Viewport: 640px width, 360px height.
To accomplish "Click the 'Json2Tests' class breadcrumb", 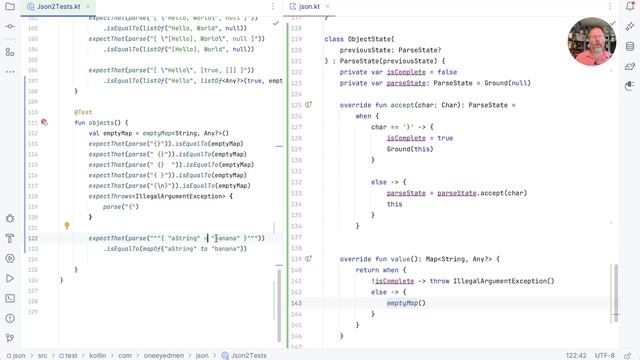I will pos(244,356).
